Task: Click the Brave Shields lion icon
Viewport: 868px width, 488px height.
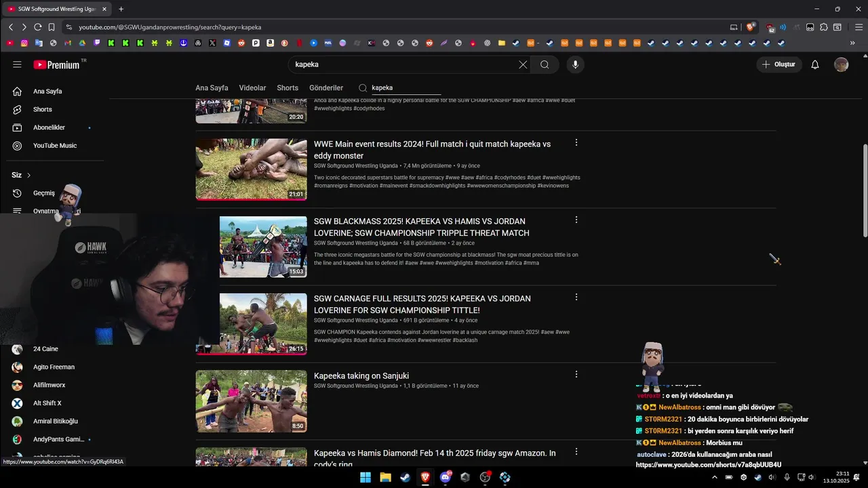Action: [751, 27]
